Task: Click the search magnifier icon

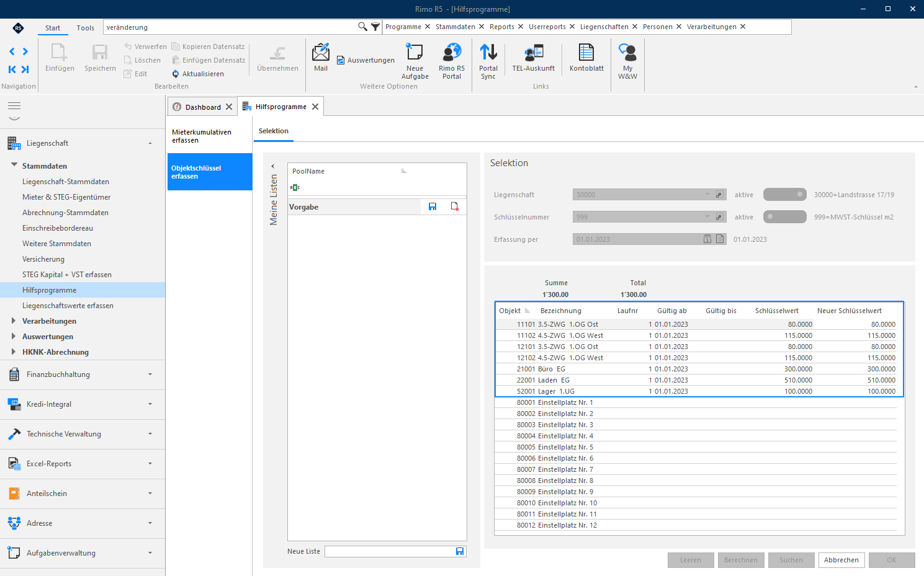Action: (x=362, y=27)
